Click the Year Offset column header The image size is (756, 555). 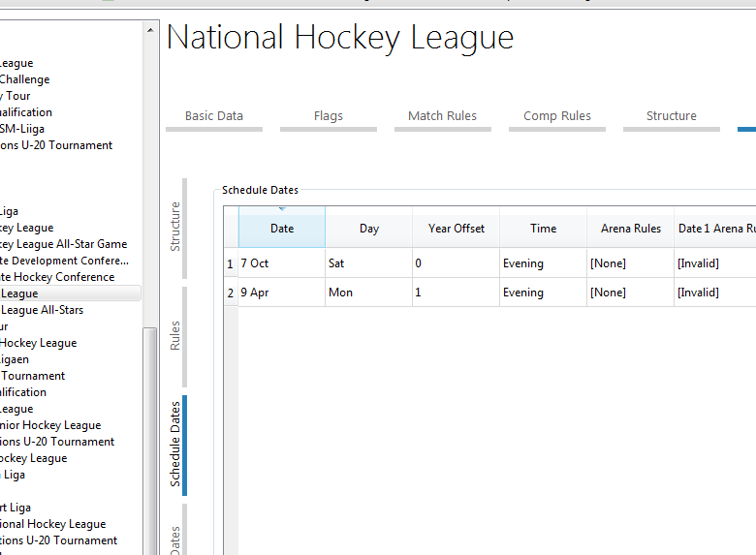coord(457,229)
